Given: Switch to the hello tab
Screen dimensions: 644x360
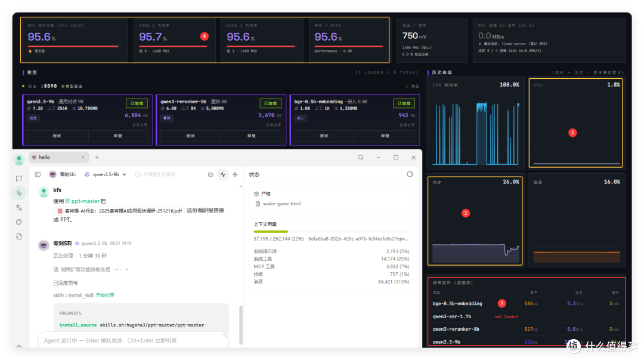Looking at the screenshot, I should coord(58,157).
